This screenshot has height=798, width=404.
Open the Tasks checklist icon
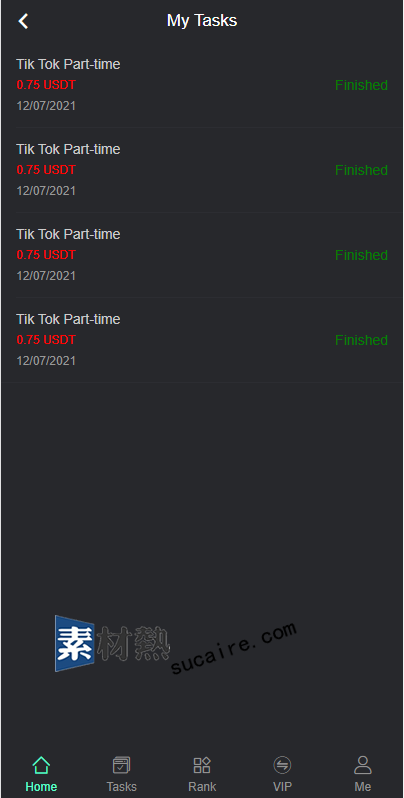point(122,764)
